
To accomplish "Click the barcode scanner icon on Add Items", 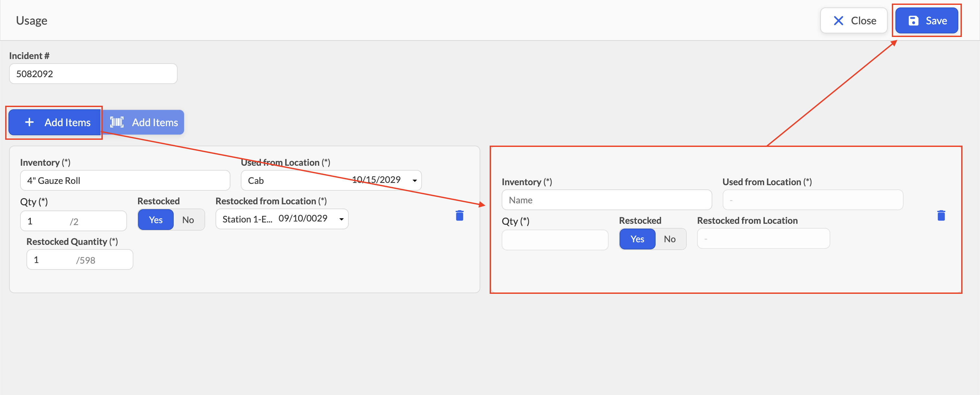I will point(117,122).
